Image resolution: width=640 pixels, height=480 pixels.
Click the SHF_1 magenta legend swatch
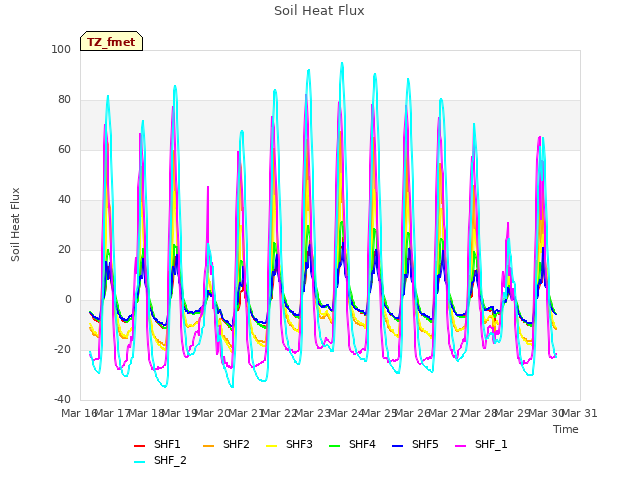460,446
